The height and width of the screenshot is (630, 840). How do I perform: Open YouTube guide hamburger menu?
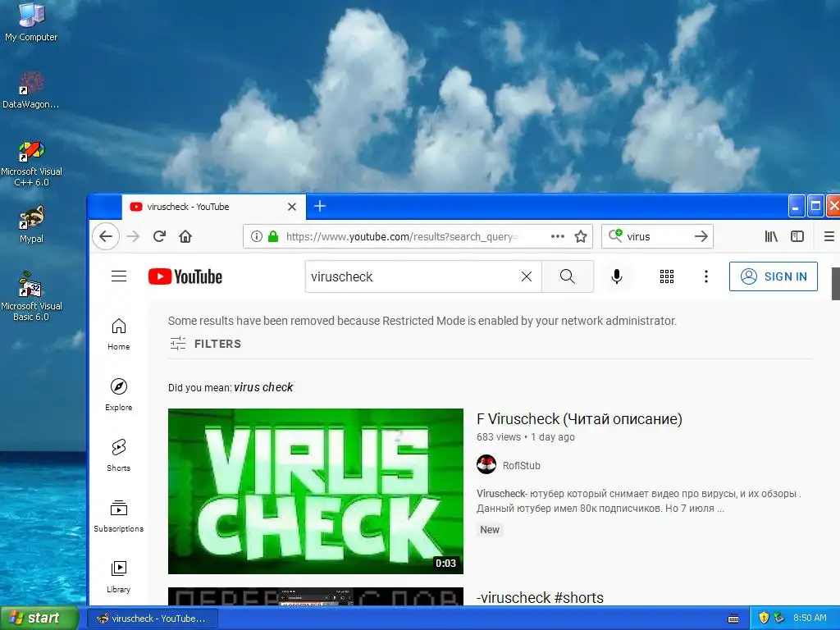tap(119, 276)
